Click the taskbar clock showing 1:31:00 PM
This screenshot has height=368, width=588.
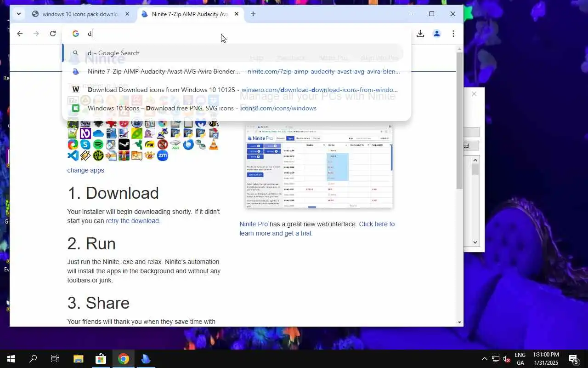546,359
